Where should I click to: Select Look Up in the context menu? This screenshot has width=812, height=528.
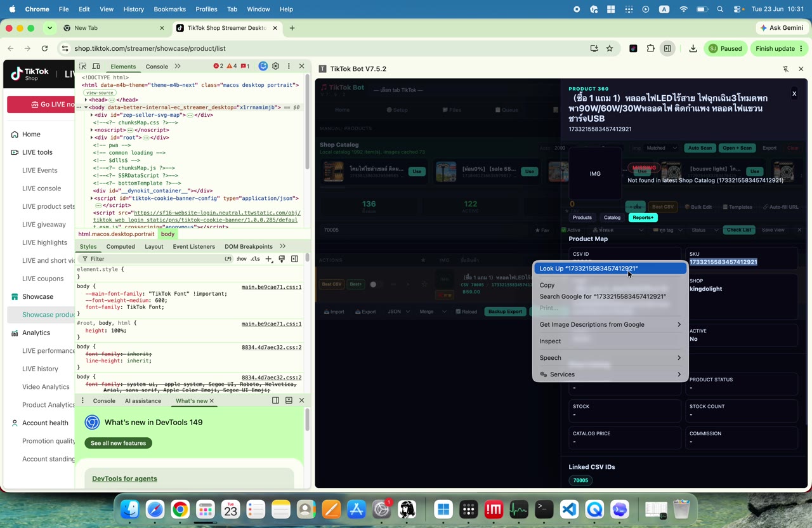610,268
